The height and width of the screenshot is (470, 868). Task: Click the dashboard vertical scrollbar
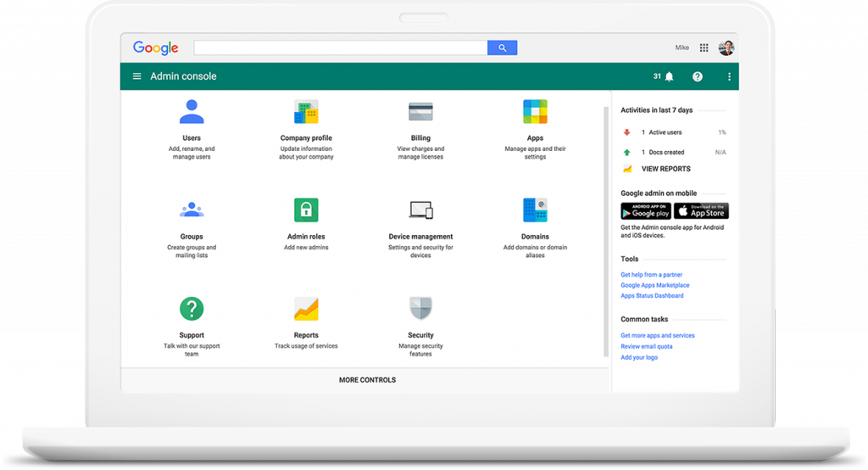point(605,232)
